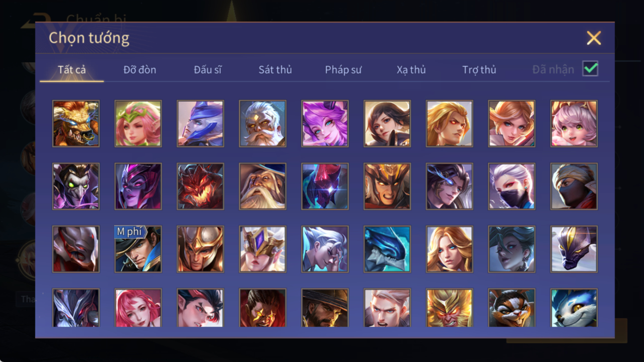Toggle the 'Đã nhận' checkbox
Viewport: 644px width, 362px height.
click(x=590, y=69)
